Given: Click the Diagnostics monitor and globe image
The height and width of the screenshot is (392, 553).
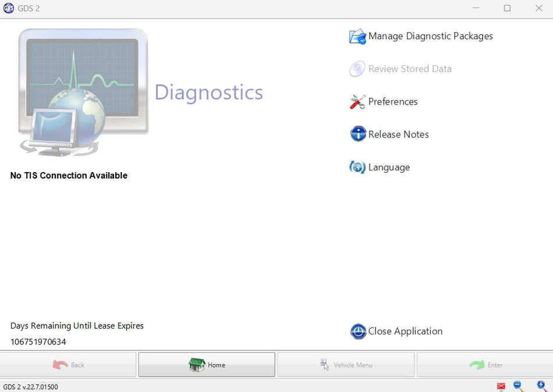Looking at the screenshot, I should click(83, 92).
